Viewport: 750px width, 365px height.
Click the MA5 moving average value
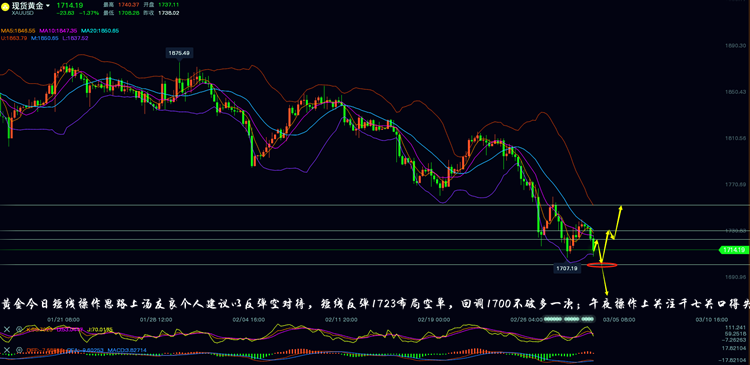18,31
